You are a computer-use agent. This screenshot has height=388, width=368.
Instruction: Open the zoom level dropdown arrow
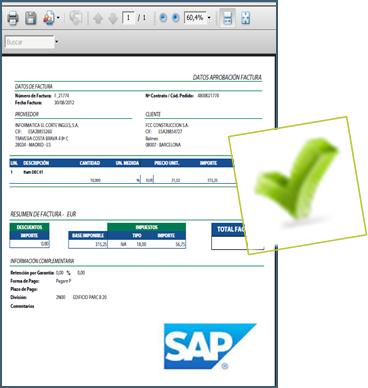coord(209,18)
